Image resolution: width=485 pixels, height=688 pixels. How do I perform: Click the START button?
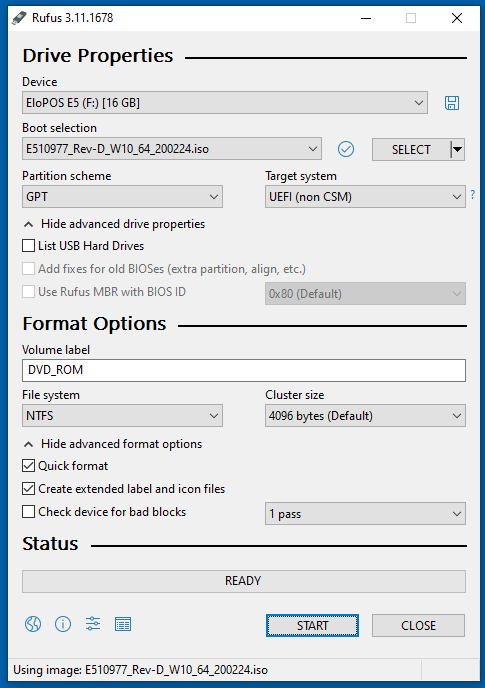click(312, 625)
